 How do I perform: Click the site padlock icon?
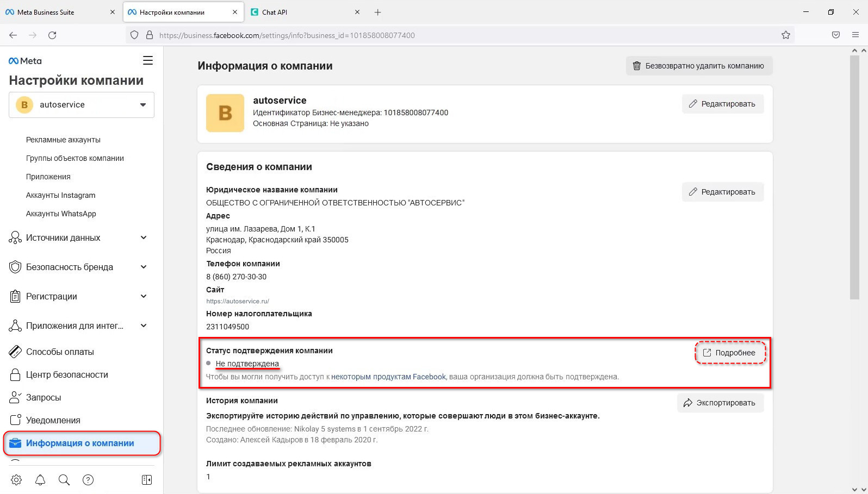150,35
